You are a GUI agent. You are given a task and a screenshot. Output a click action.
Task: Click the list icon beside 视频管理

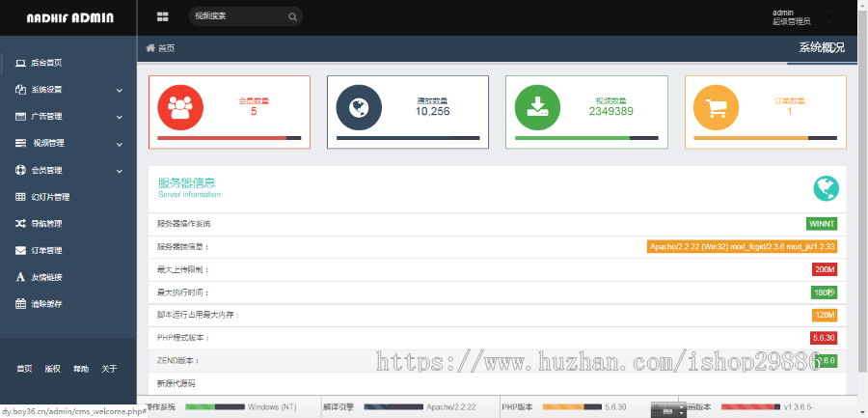point(20,143)
